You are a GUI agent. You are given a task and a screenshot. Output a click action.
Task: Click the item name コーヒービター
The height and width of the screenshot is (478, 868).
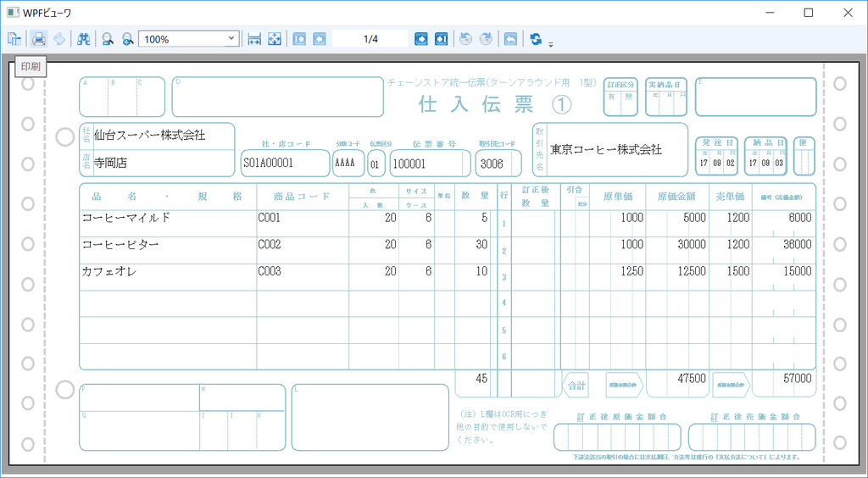coord(120,244)
